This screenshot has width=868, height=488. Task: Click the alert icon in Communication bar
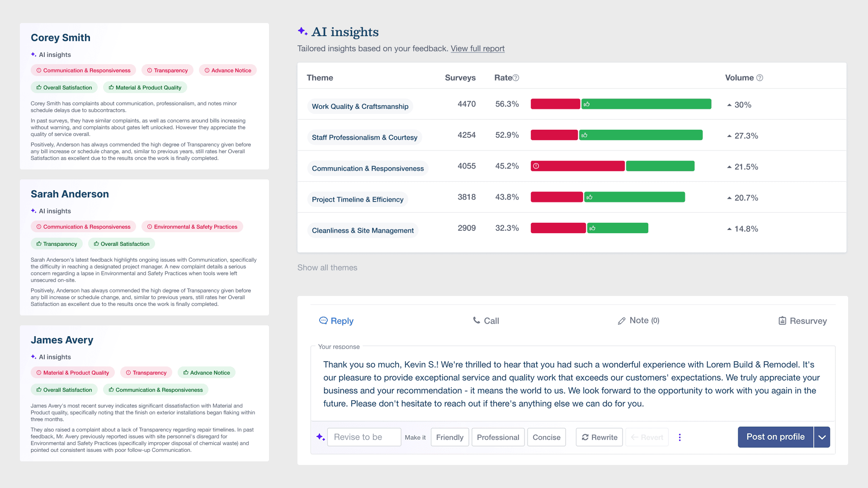[x=536, y=166]
